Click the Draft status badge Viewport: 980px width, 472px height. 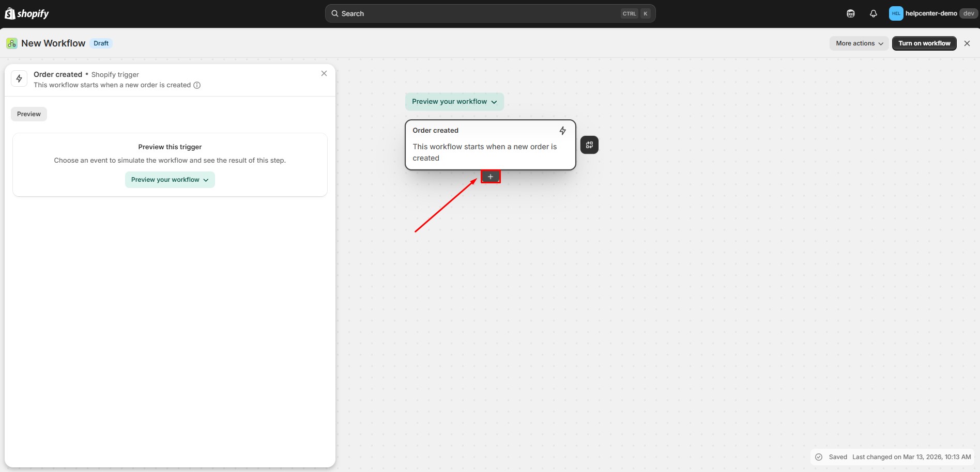[101, 43]
